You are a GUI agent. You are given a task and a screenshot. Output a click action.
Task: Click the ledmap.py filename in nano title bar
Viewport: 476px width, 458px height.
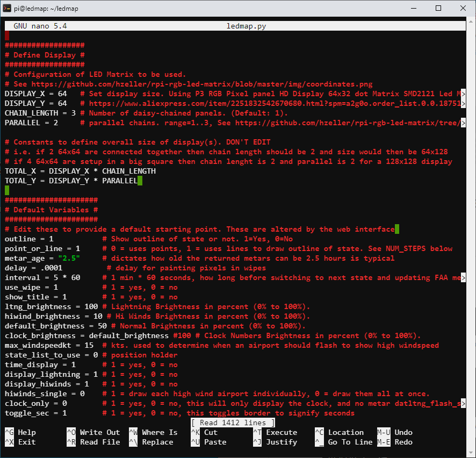pyautogui.click(x=246, y=26)
